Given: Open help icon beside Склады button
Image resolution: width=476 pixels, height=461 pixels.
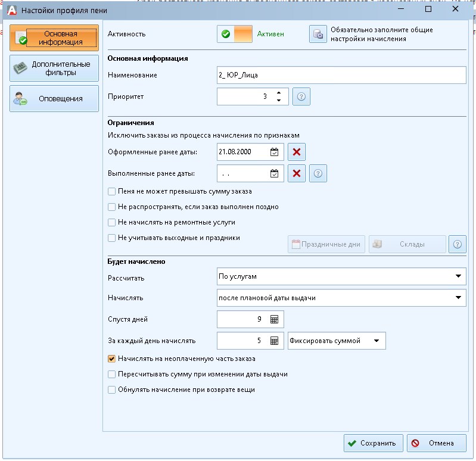Looking at the screenshot, I should (x=457, y=244).
